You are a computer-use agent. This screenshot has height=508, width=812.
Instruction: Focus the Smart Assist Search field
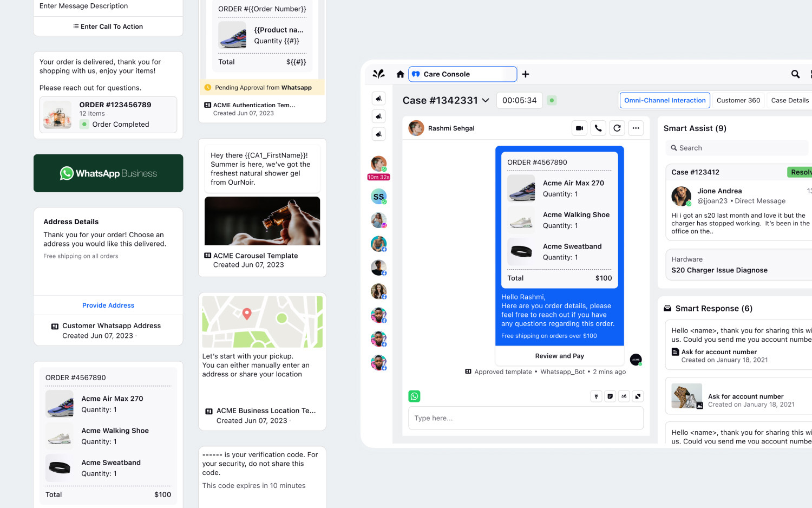(x=737, y=148)
